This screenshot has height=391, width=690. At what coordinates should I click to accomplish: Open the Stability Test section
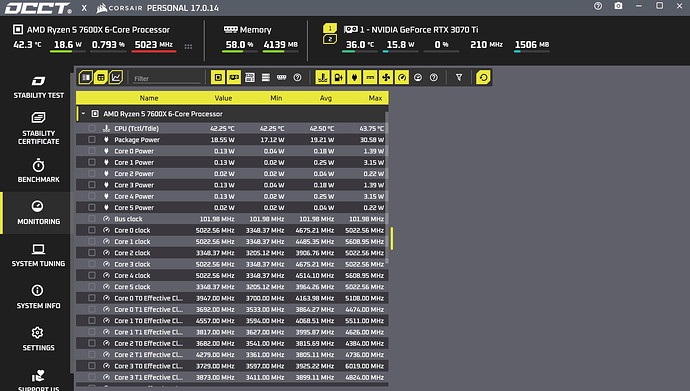click(x=38, y=87)
